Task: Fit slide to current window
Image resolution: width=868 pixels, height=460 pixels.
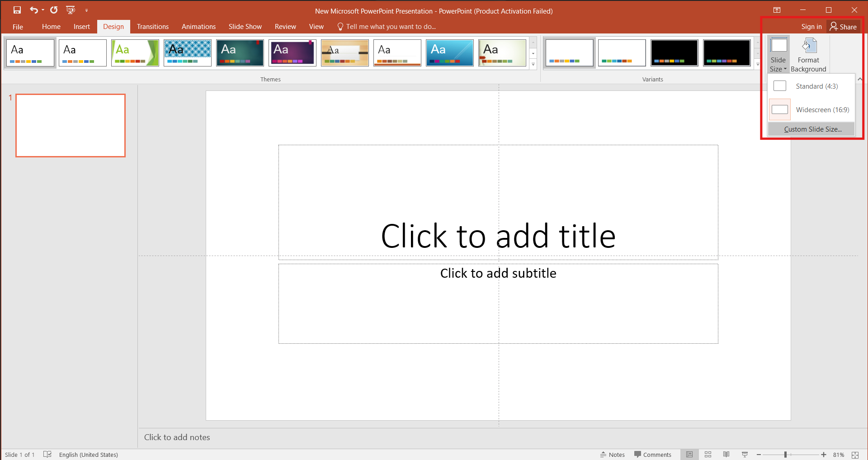Action: pos(855,455)
